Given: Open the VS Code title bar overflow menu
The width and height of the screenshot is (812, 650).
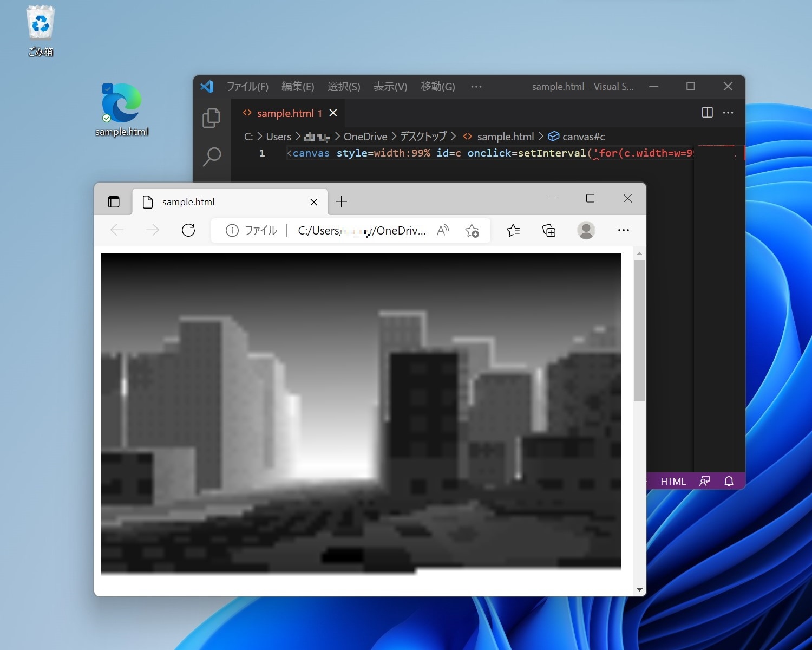Looking at the screenshot, I should [x=476, y=87].
